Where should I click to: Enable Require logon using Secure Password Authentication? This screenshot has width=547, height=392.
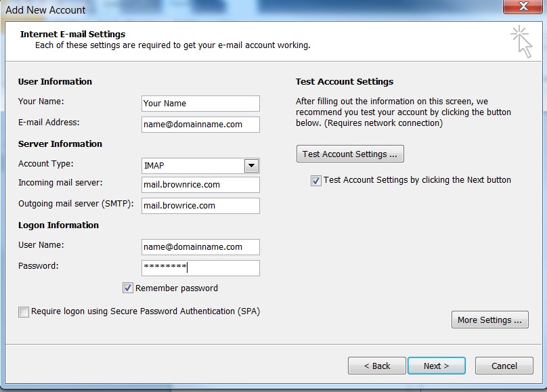point(24,312)
